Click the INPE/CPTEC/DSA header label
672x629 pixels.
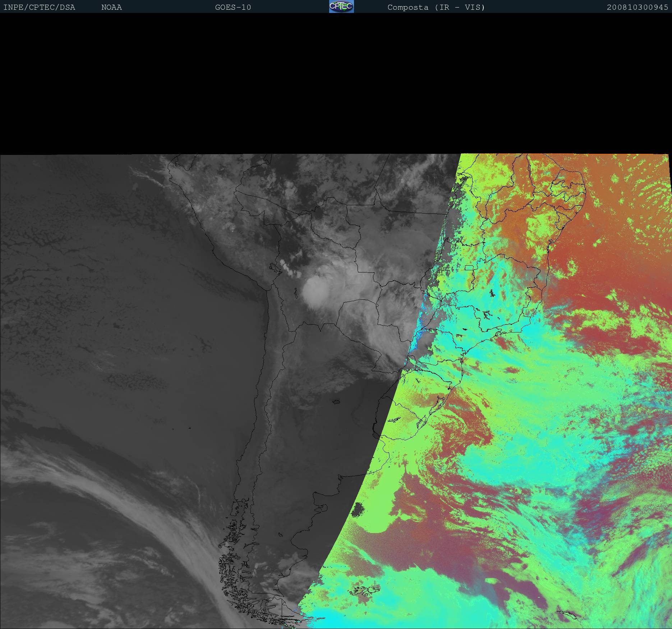pyautogui.click(x=39, y=7)
